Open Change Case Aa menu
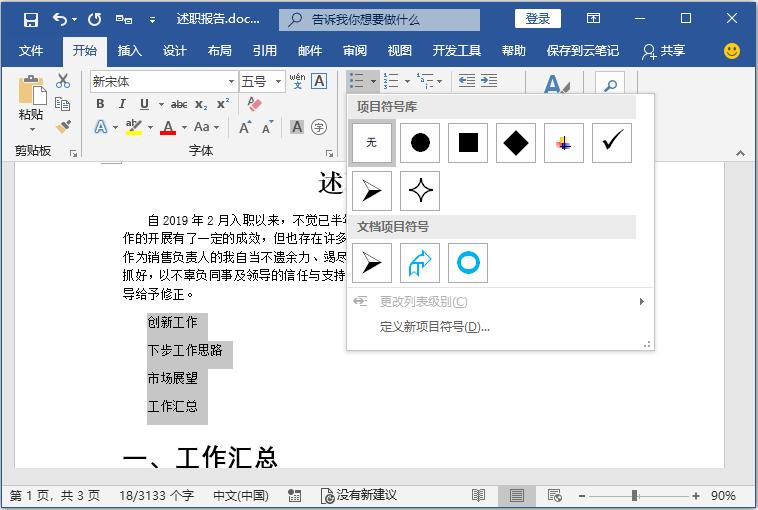 (206, 127)
